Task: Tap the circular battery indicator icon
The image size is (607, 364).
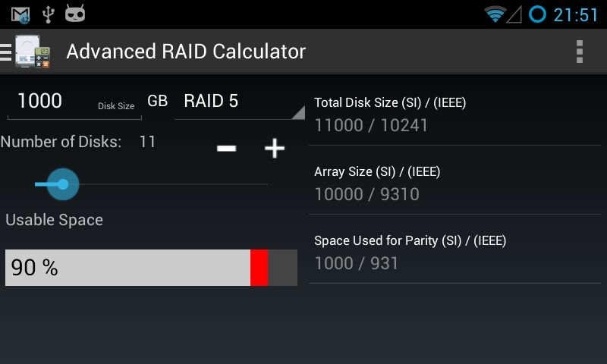Action: tap(537, 14)
